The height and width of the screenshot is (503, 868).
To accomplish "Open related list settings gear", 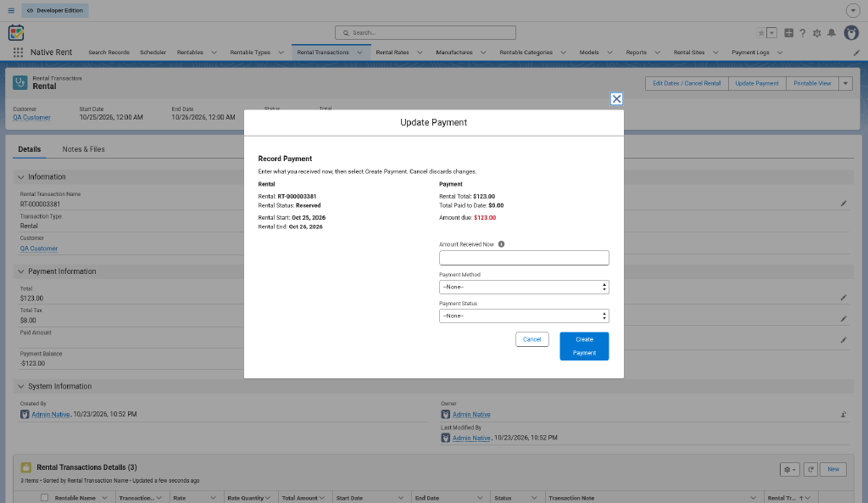I will tap(789, 470).
